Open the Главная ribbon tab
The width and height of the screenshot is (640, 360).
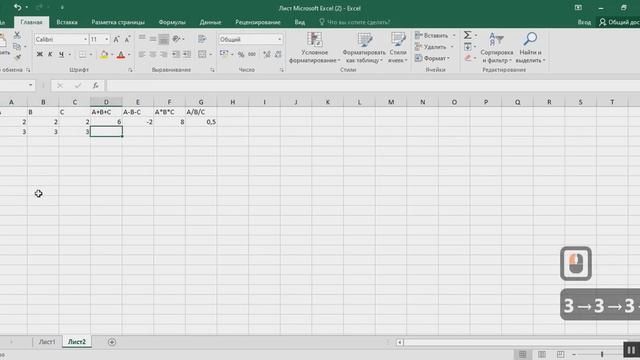31,22
